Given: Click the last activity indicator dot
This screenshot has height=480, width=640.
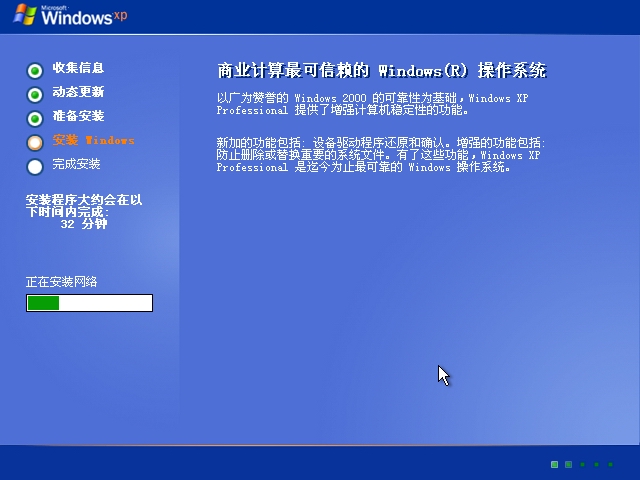Looking at the screenshot, I should click(x=611, y=464).
